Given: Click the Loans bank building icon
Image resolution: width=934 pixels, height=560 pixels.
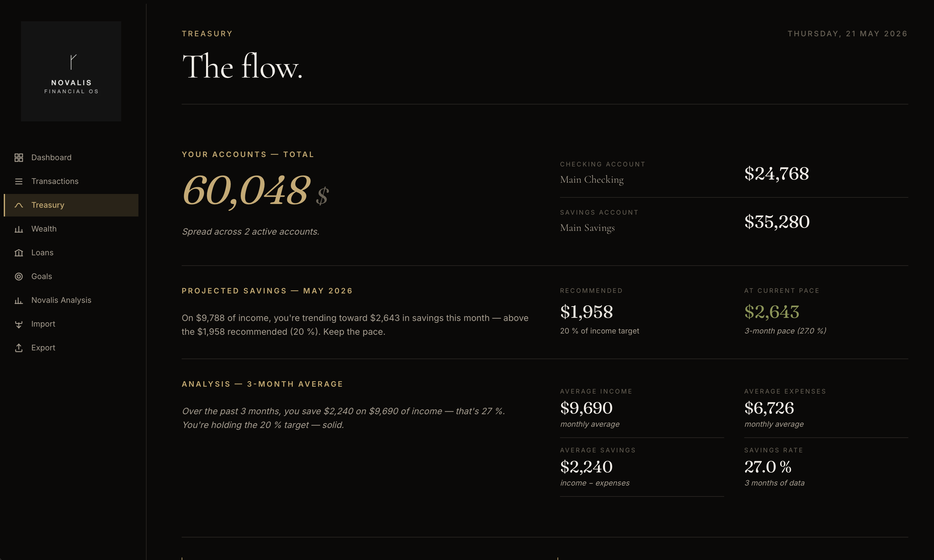Looking at the screenshot, I should [x=18, y=252].
